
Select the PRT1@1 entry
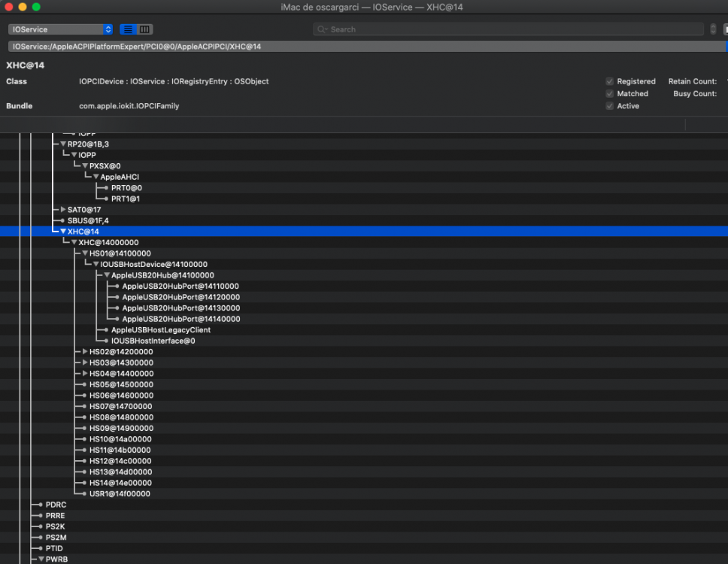coord(126,199)
